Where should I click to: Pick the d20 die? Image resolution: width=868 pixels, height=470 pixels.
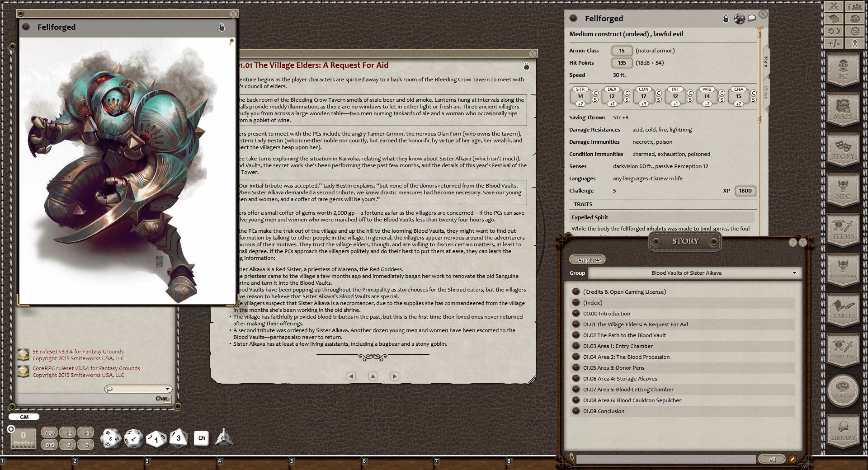coord(110,438)
